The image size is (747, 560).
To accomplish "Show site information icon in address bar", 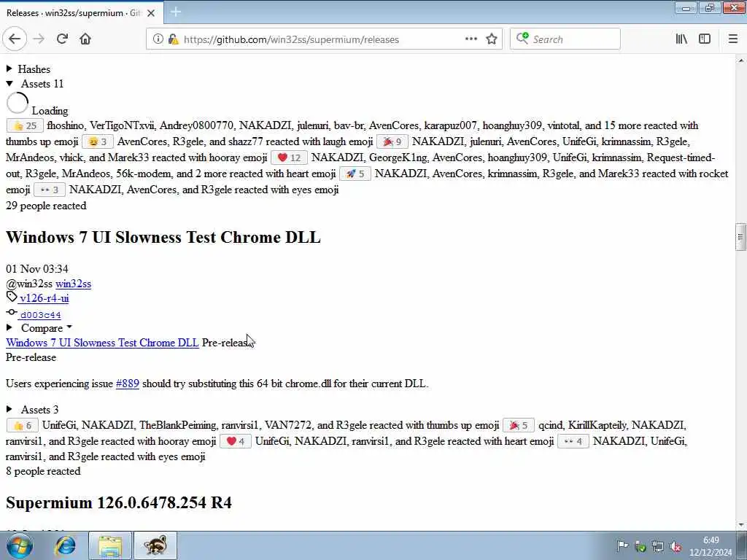I will click(158, 39).
